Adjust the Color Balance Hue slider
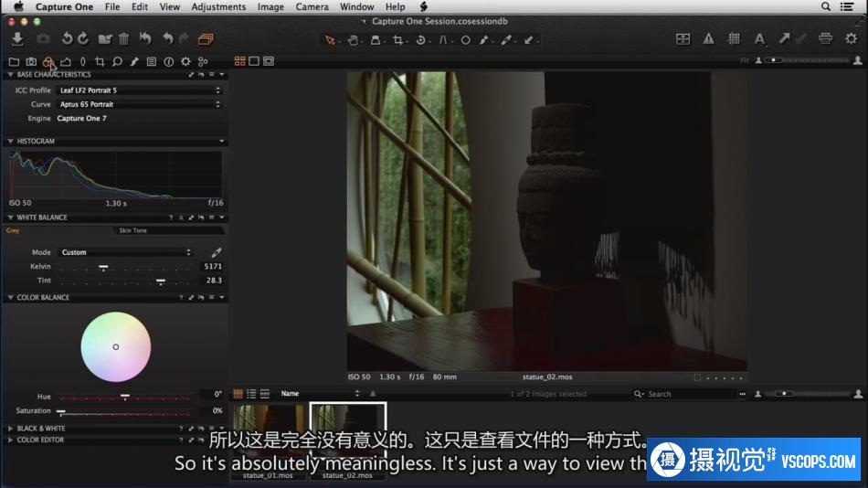868x488 pixels. [x=124, y=397]
